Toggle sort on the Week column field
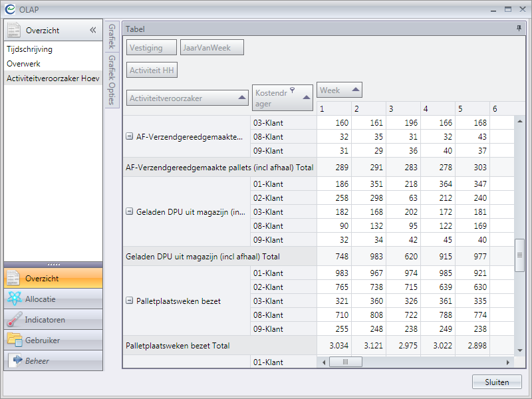This screenshot has width=532, height=399. coord(356,90)
